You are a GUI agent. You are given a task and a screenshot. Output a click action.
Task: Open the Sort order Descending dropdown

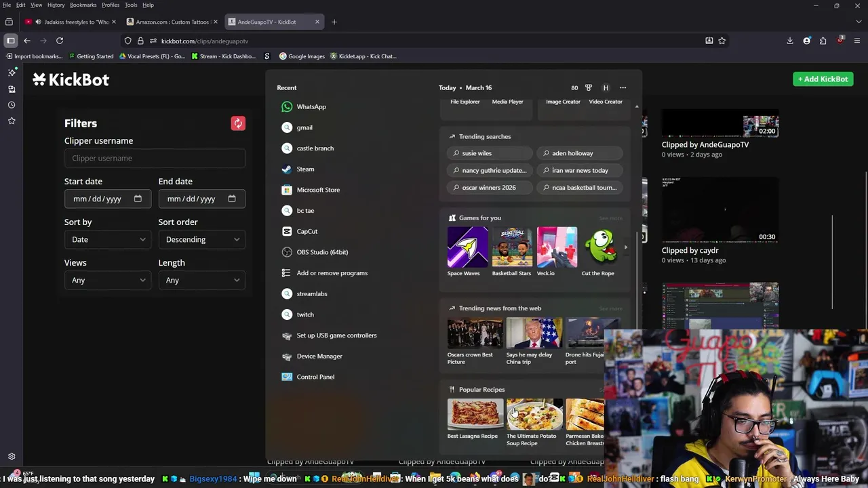tap(201, 239)
